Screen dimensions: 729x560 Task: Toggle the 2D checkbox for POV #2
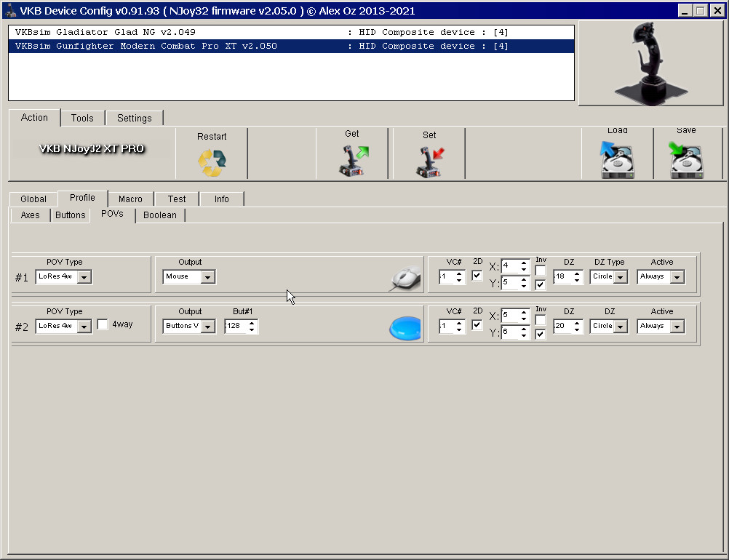477,325
